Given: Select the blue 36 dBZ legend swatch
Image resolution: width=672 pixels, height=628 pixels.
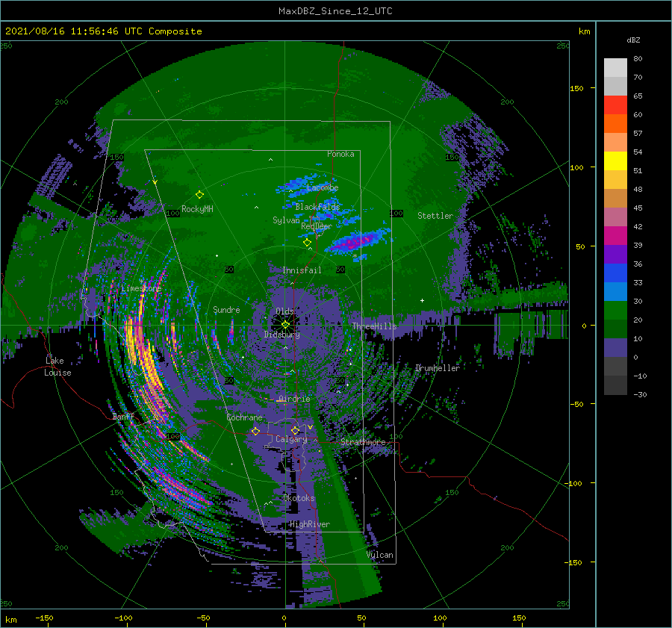Looking at the screenshot, I should 615,273.
